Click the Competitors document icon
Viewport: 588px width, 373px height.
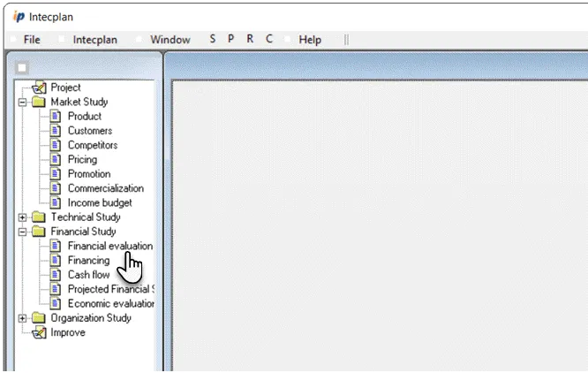[56, 145]
